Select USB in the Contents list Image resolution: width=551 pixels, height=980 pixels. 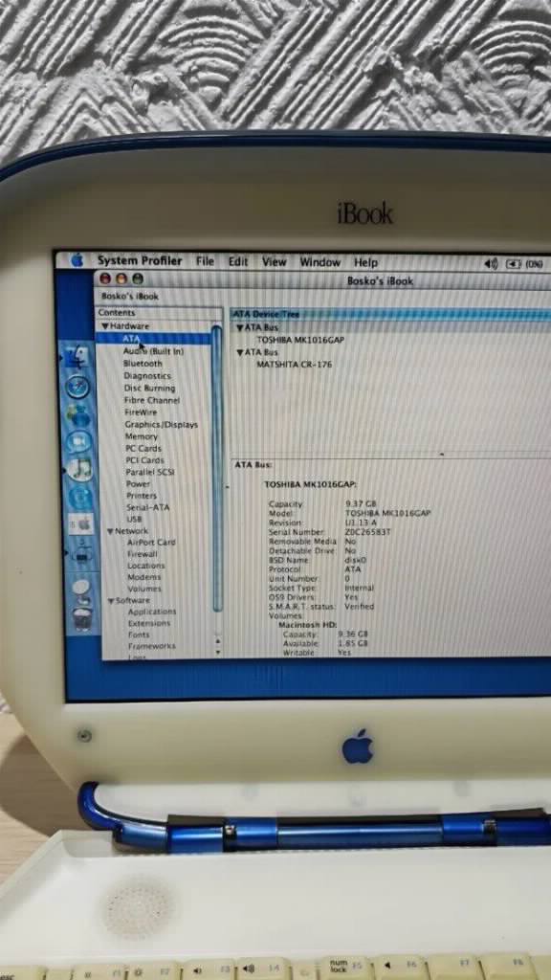click(134, 519)
